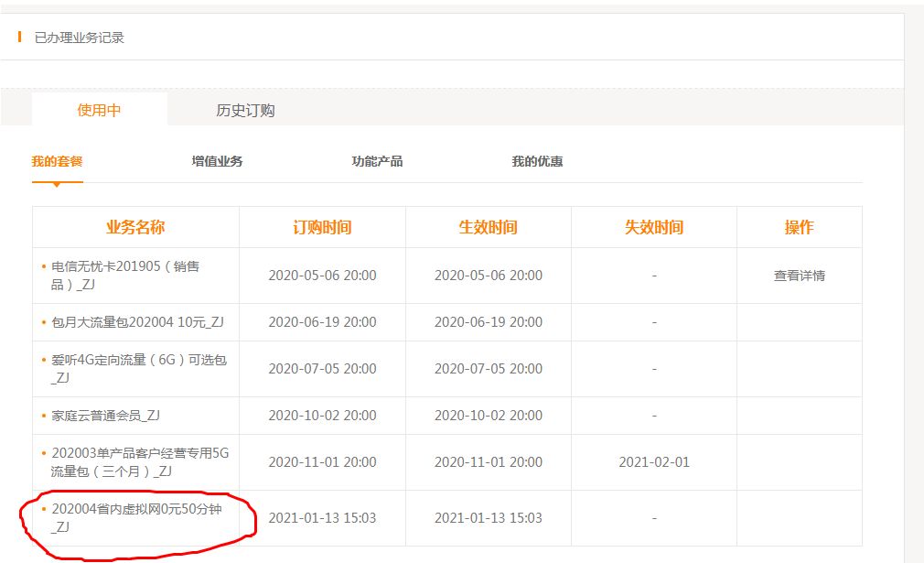Click 订购时间 2020-05-06 20:00 cell

(x=322, y=276)
